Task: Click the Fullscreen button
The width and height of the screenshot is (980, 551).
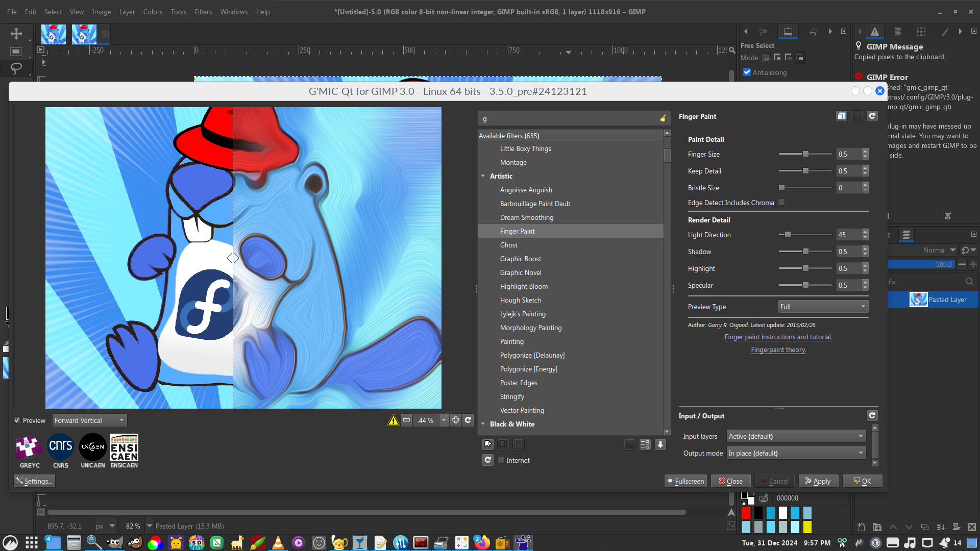Action: tap(685, 481)
